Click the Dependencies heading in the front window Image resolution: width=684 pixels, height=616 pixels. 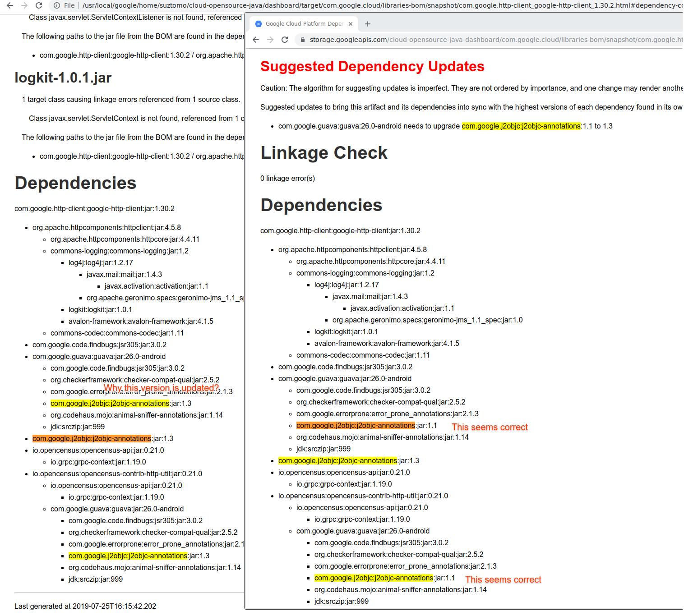pyautogui.click(x=321, y=205)
